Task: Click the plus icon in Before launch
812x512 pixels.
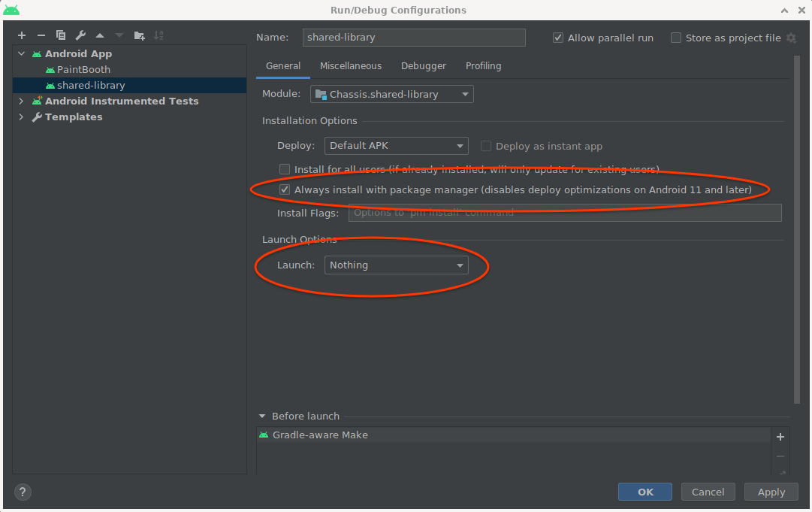Action: (780, 437)
